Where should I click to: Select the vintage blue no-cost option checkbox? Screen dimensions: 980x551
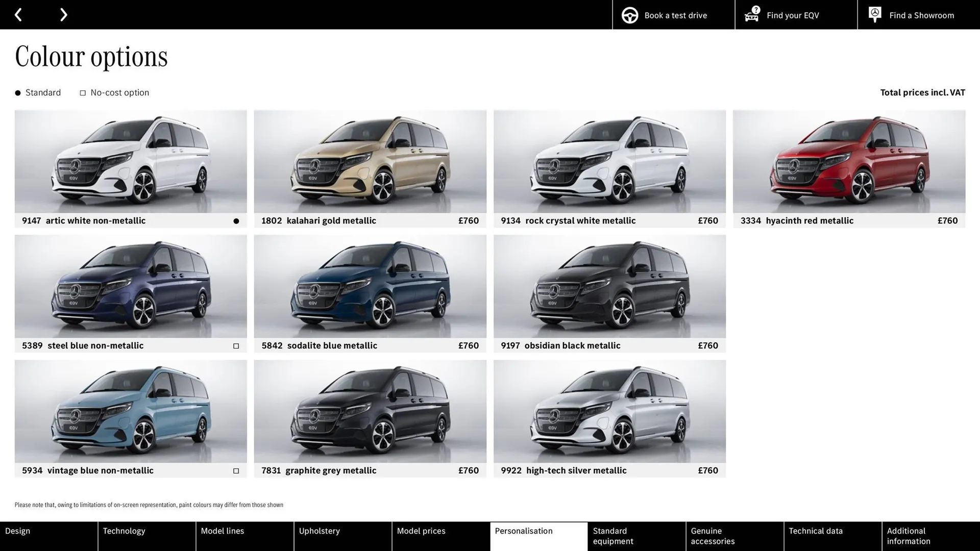point(236,470)
